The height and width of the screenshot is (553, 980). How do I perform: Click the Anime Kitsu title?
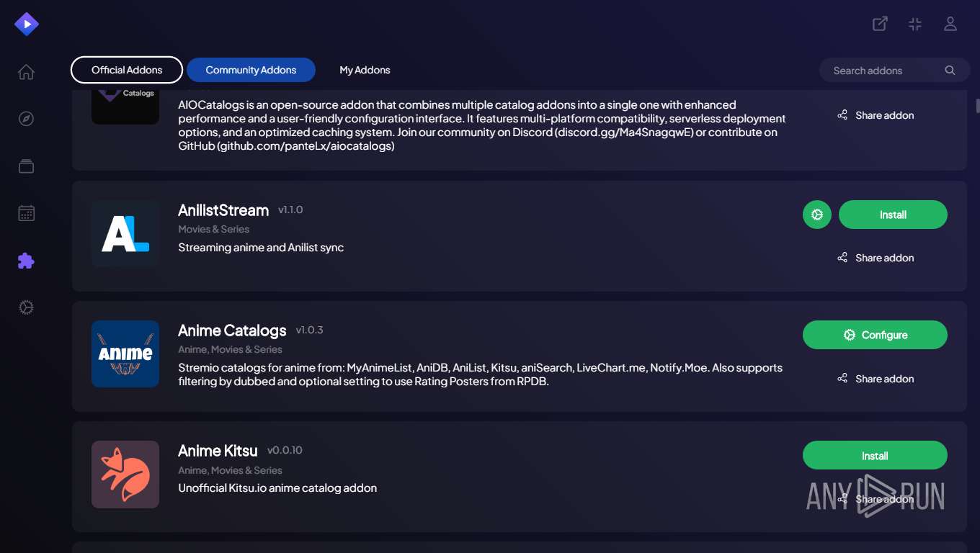click(218, 451)
